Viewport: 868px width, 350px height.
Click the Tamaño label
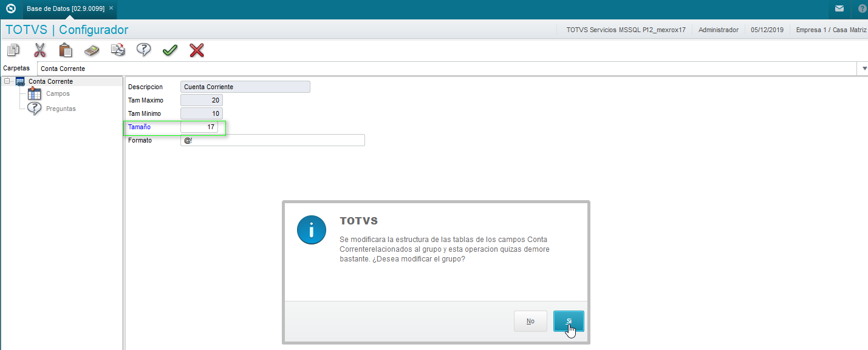[x=139, y=127]
